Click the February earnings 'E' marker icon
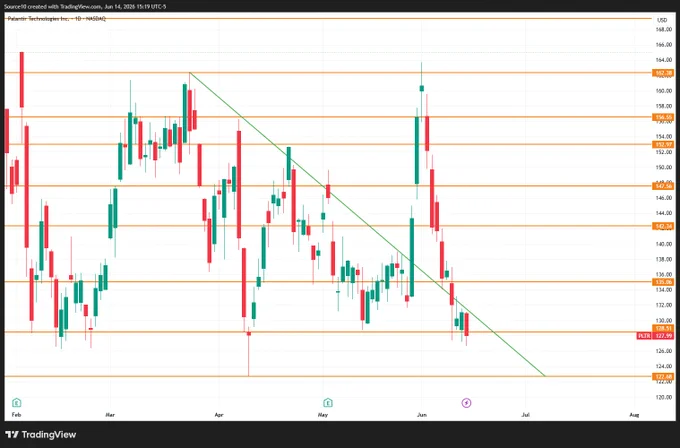Image resolution: width=680 pixels, height=448 pixels. pyautogui.click(x=16, y=402)
